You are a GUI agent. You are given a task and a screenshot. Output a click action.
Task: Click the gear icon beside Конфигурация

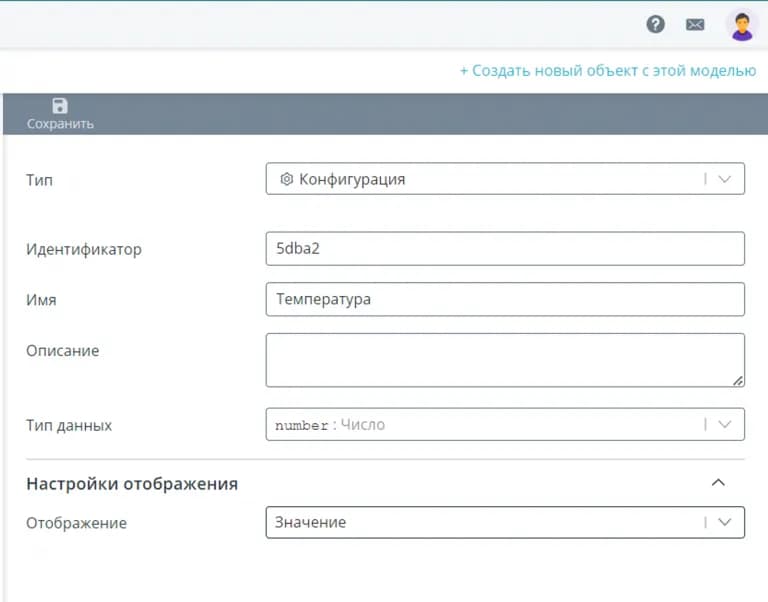tap(286, 179)
